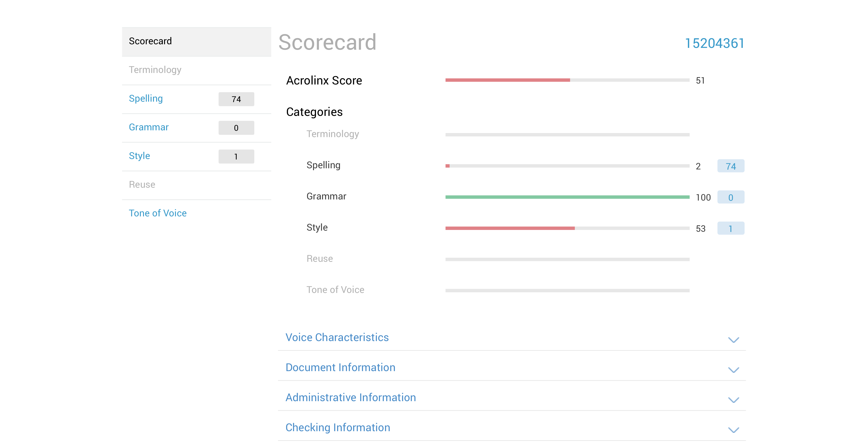
Task: Click the Scorecard sidebar entry
Action: pos(151,41)
